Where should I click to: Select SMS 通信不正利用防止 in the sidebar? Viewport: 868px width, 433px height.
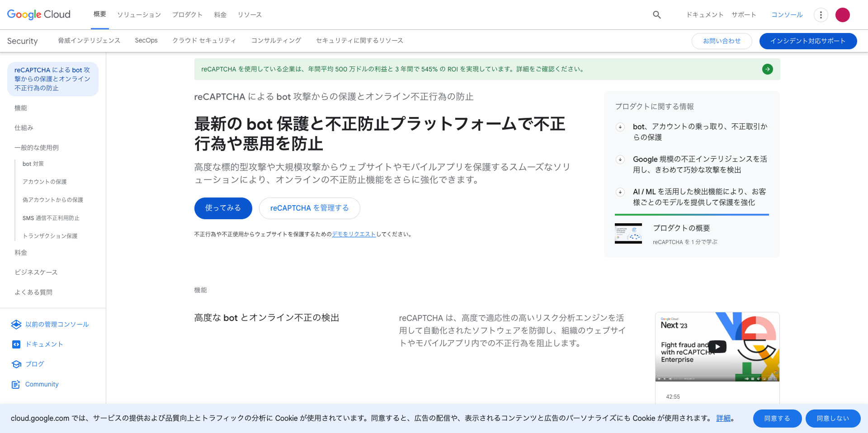click(51, 218)
